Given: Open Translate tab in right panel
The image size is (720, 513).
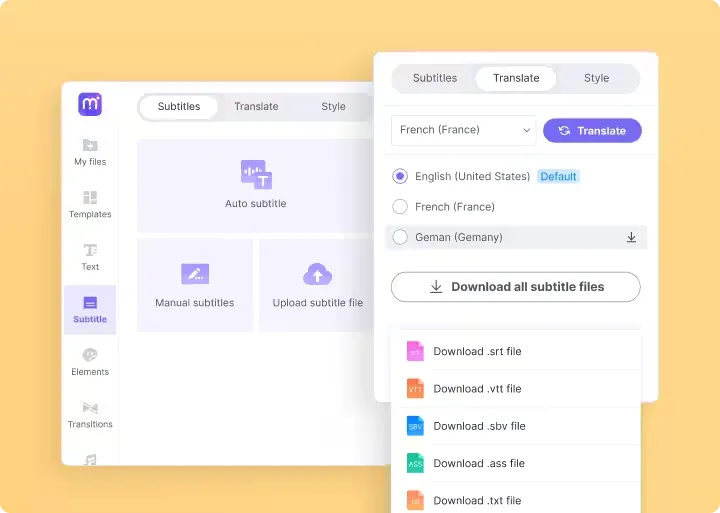Looking at the screenshot, I should tap(516, 78).
